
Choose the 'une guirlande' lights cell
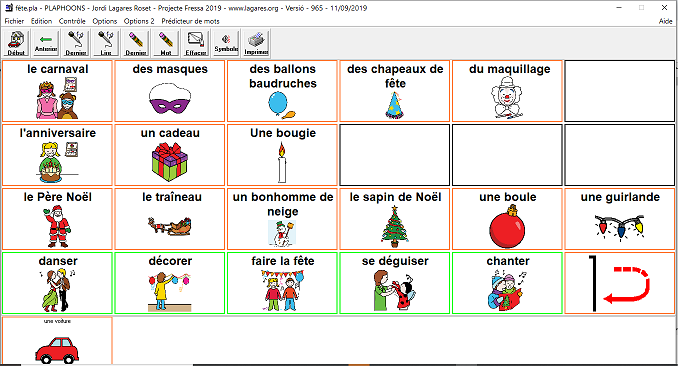620,219
